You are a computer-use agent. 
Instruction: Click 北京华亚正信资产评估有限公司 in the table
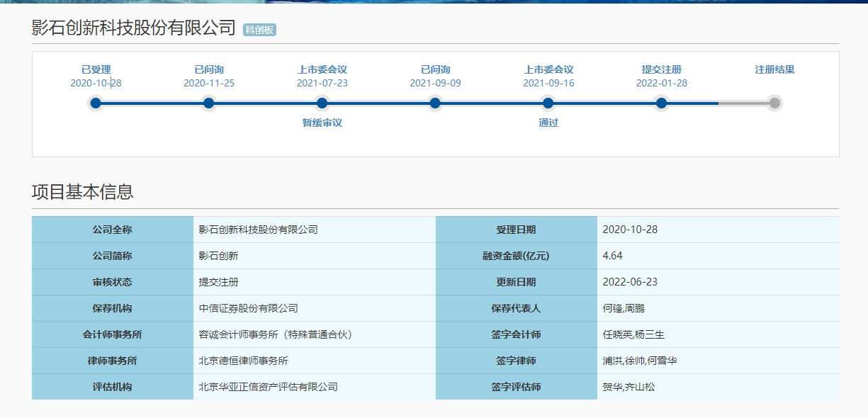268,387
